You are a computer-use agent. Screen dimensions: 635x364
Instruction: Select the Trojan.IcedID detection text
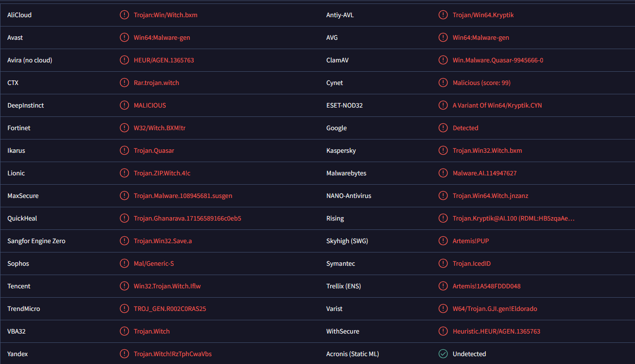click(x=472, y=263)
